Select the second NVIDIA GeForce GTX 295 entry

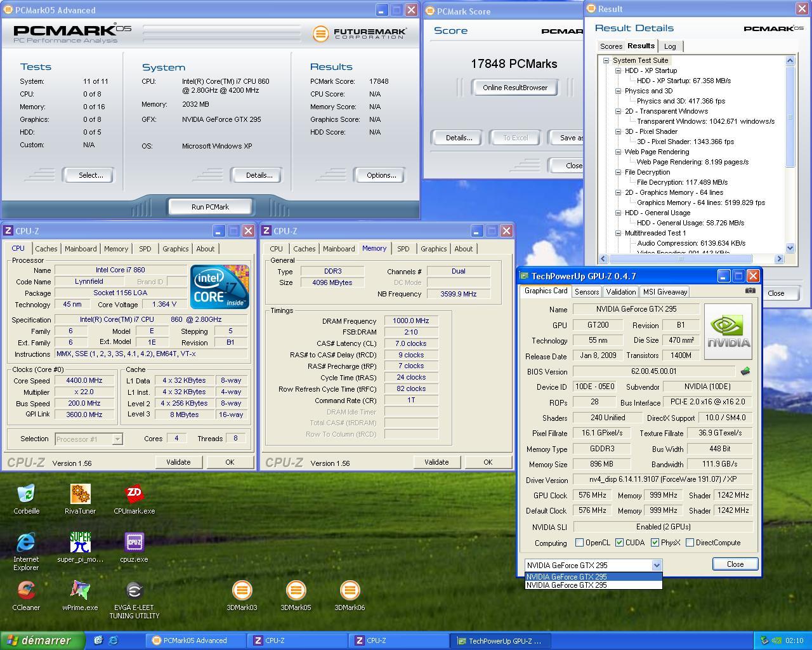pyautogui.click(x=594, y=585)
